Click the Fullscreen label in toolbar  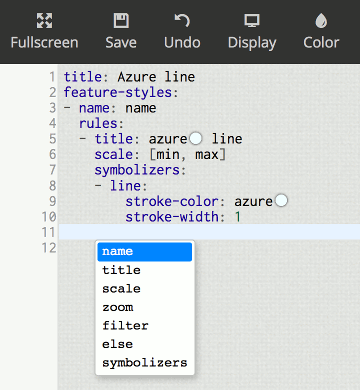pos(44,43)
